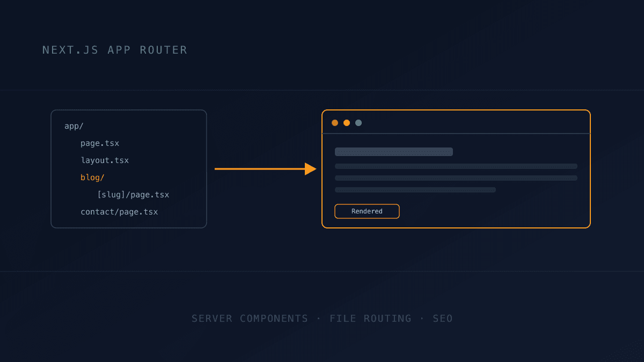Select the app/ root folder
Viewport: 644px width, 362px height.
(x=74, y=127)
